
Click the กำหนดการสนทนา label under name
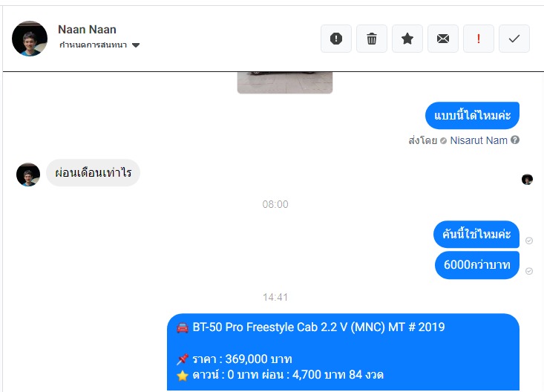pos(93,45)
